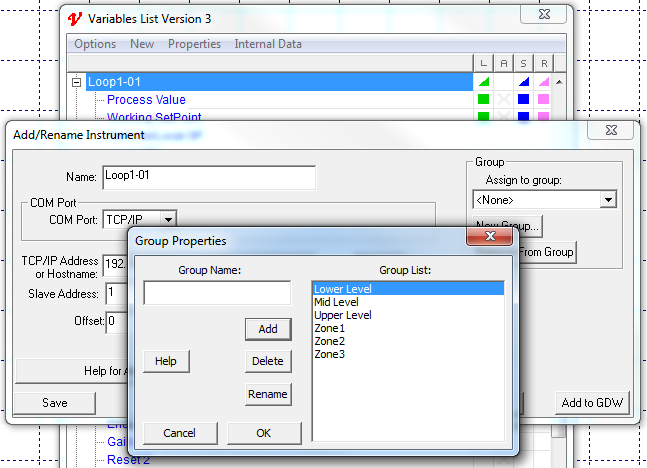The image size is (647, 468).
Task: Select Mid Level in the Group List
Action: [x=336, y=302]
